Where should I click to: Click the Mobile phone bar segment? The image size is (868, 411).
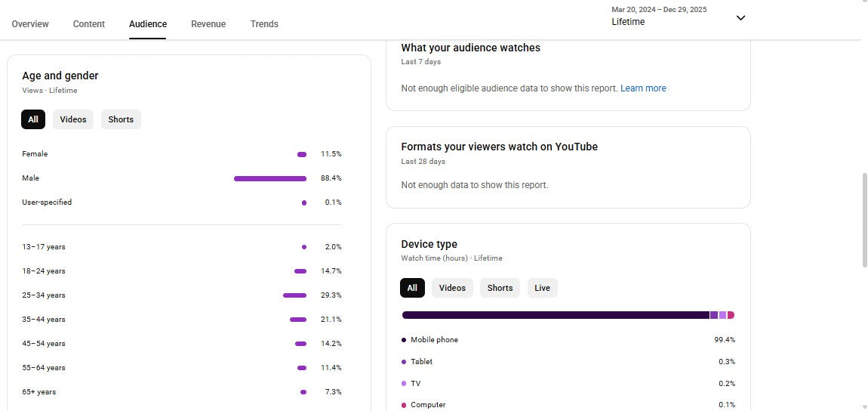click(555, 315)
